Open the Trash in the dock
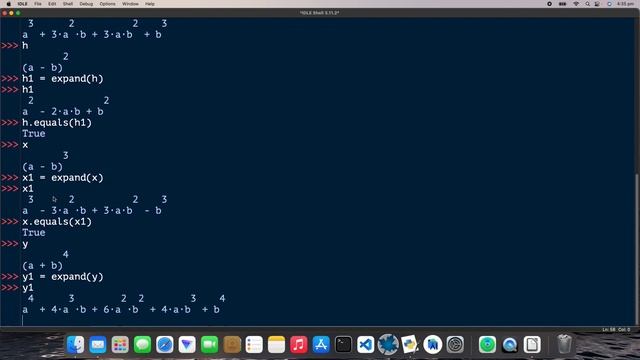Viewport: 640px width, 360px height. 564,344
